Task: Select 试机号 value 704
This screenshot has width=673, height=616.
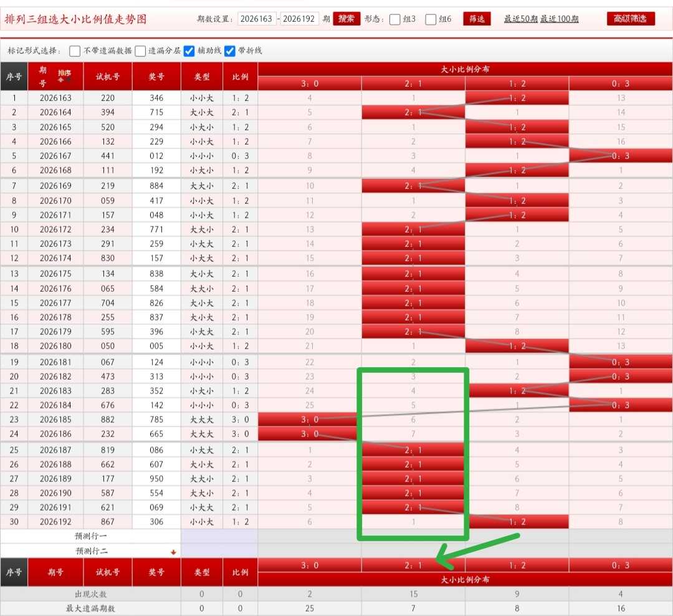Action: click(x=108, y=303)
